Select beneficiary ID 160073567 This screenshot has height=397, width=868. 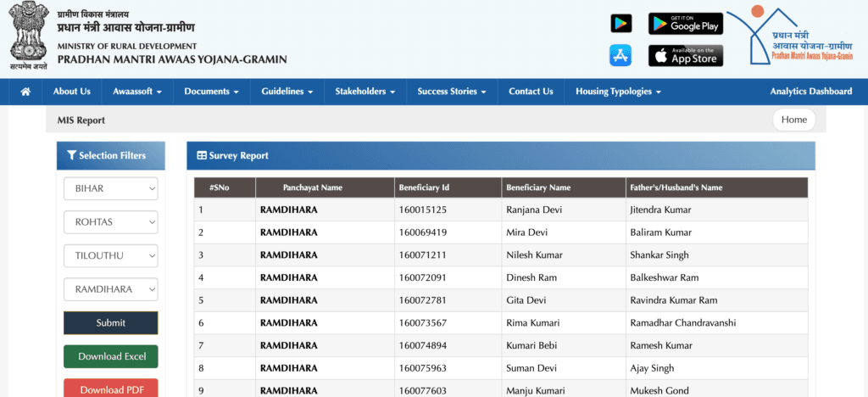[x=422, y=323]
